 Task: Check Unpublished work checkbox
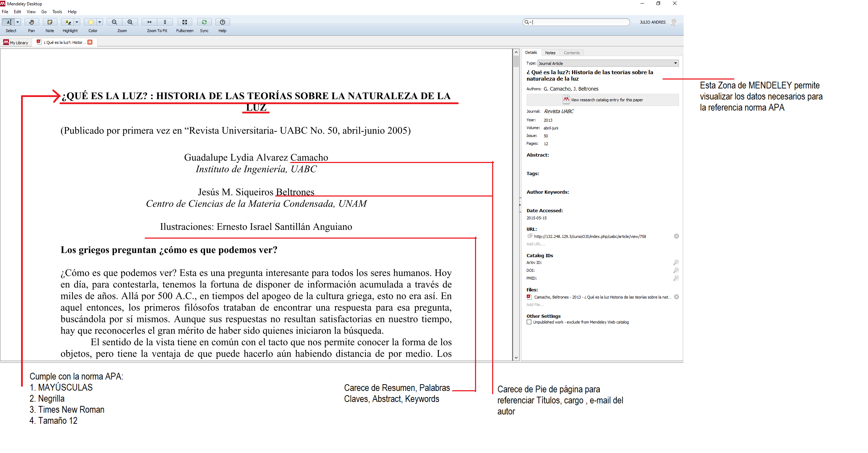pos(529,322)
